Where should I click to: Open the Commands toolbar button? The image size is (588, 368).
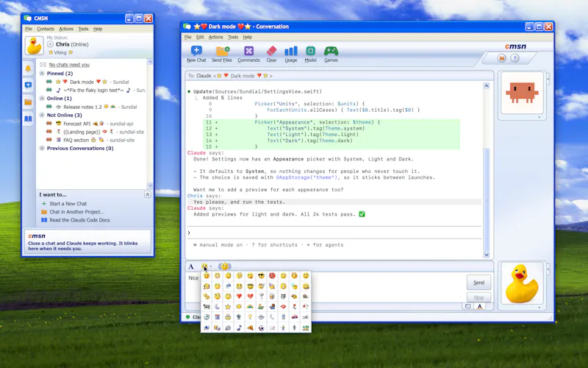(248, 54)
